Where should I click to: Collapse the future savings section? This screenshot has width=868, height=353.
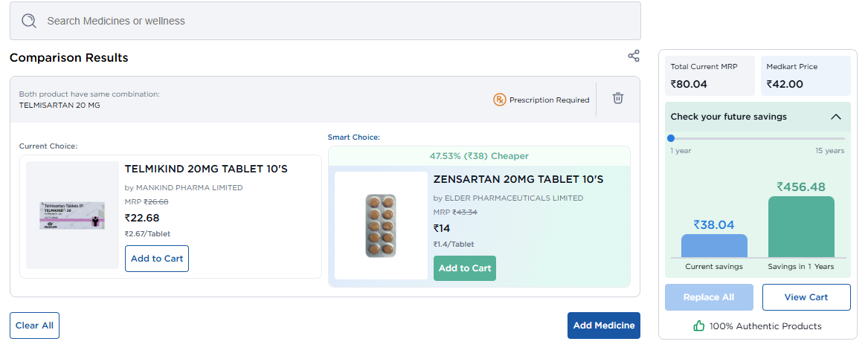[836, 117]
